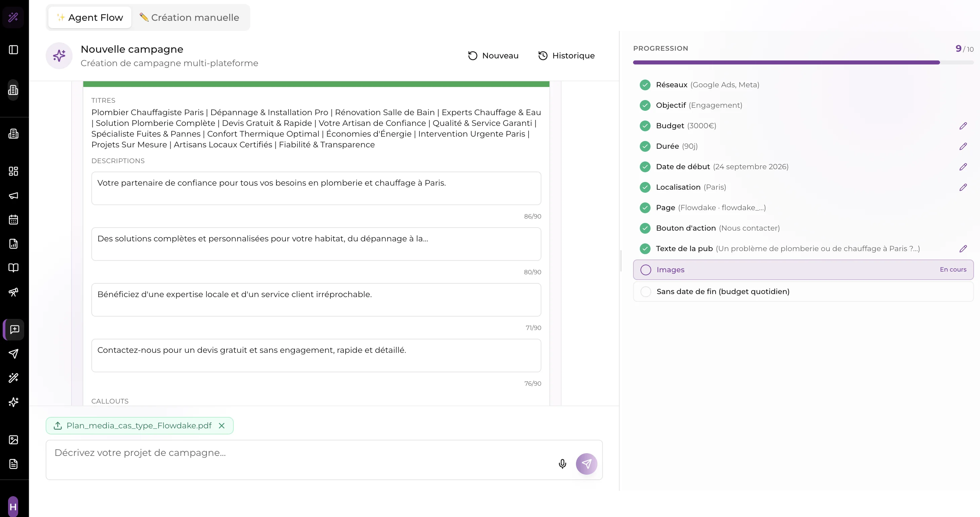Switch to the Création manuelle tab
This screenshot has width=980, height=517.
[189, 17]
